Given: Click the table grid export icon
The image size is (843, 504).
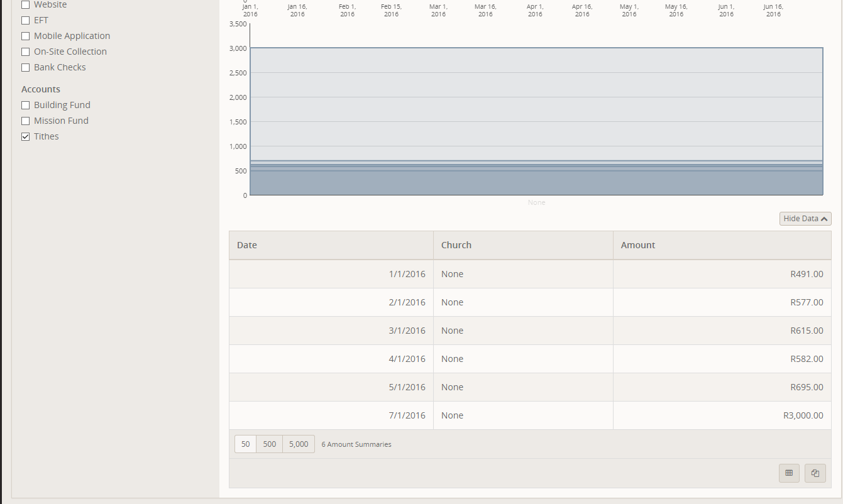Looking at the screenshot, I should [x=789, y=473].
